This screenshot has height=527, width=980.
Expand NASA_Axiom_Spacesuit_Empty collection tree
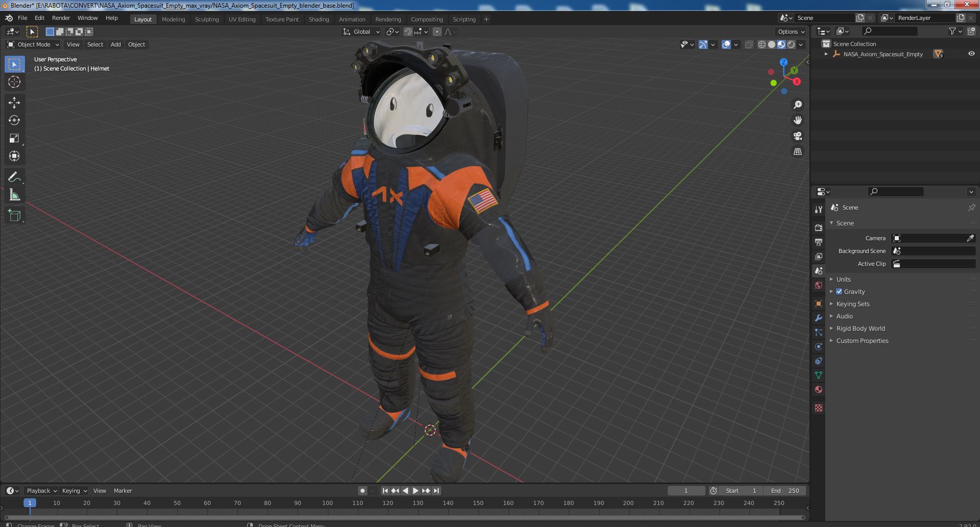click(826, 54)
